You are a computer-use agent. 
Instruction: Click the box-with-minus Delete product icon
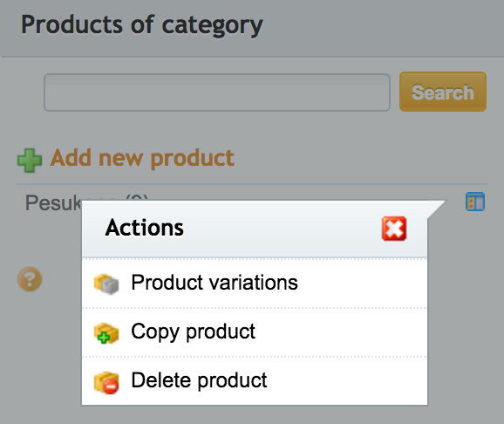pyautogui.click(x=106, y=382)
